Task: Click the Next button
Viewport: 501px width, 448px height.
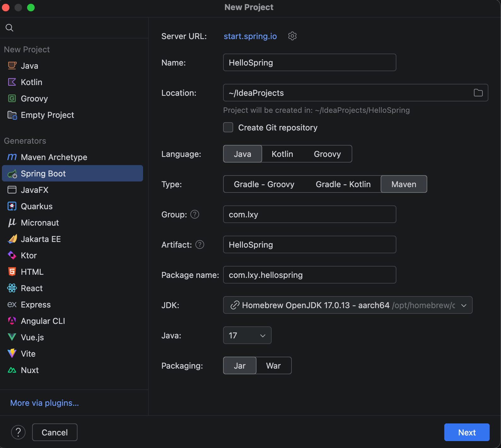Action: pyautogui.click(x=467, y=432)
